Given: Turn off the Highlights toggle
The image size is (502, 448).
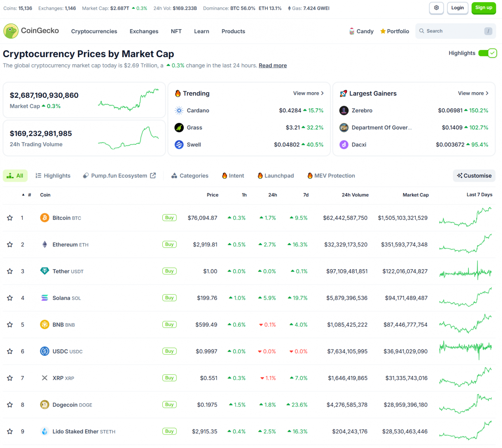Looking at the screenshot, I should point(487,53).
